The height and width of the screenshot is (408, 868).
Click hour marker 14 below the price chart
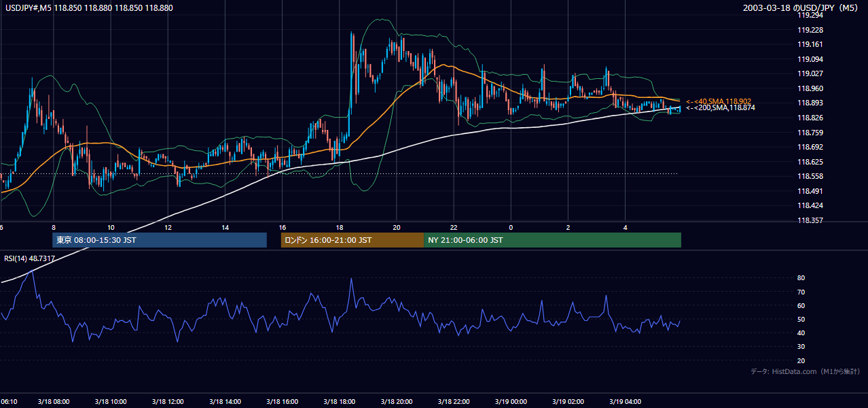coord(225,227)
